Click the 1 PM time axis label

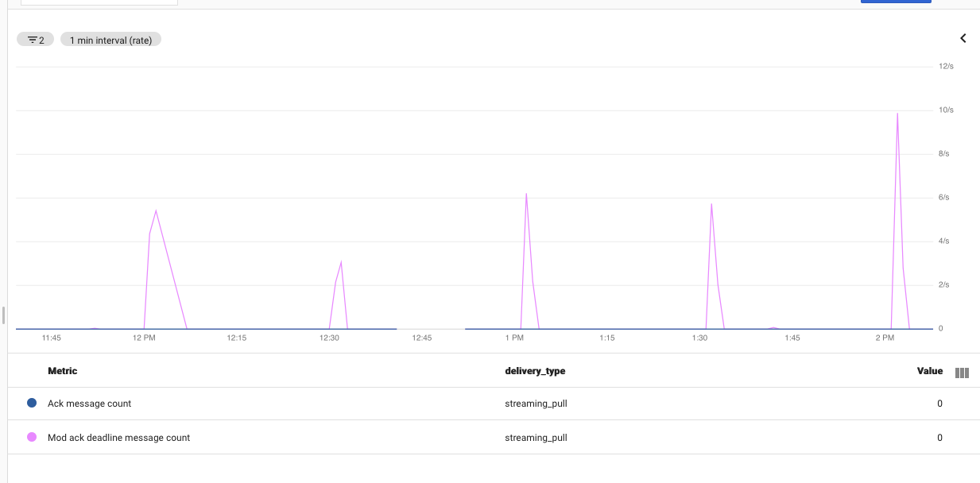(514, 338)
